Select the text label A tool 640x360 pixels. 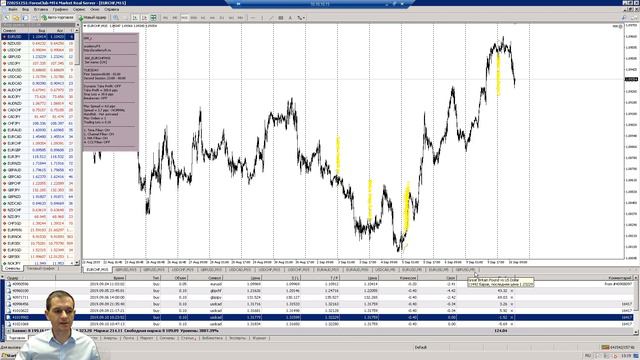(x=290, y=18)
